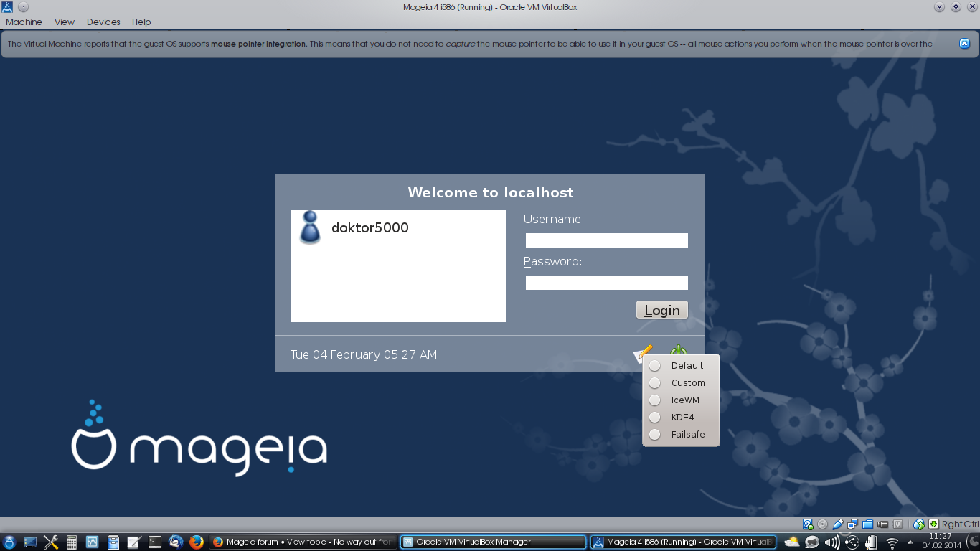Open the Help menu
980x551 pixels.
point(141,22)
